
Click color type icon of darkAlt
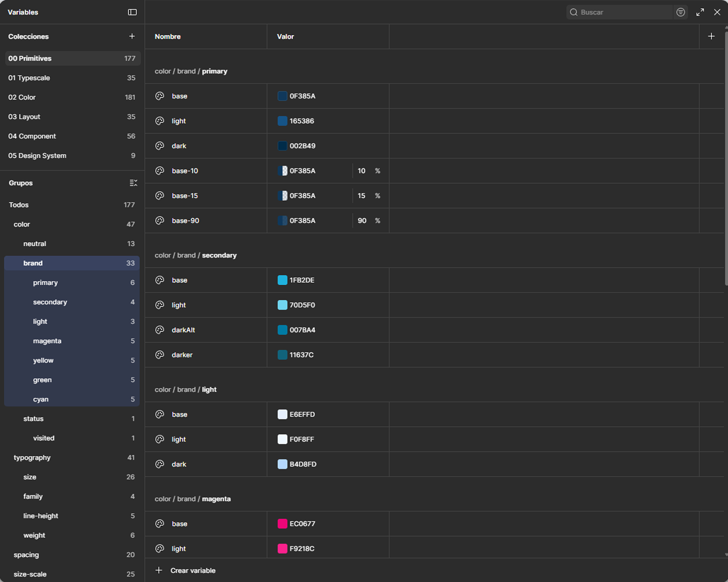160,330
